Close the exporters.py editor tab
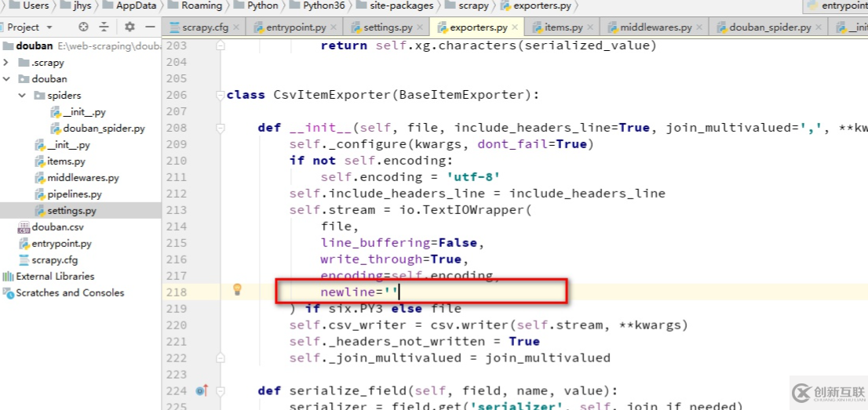 (516, 27)
